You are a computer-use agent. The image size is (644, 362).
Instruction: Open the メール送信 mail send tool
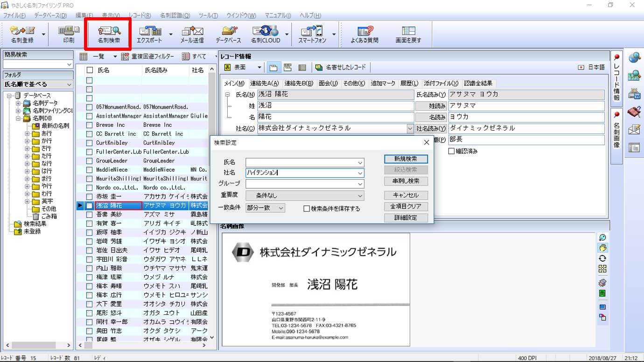[x=192, y=35]
